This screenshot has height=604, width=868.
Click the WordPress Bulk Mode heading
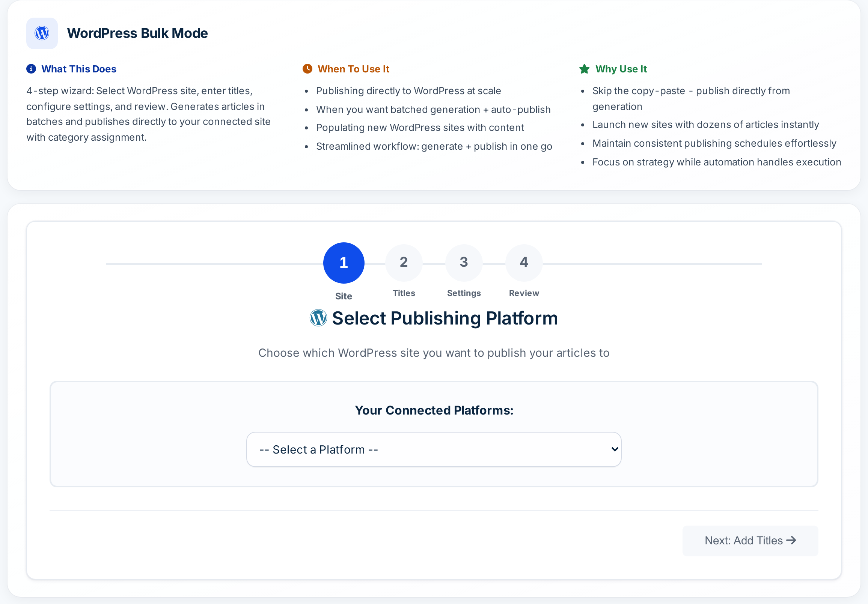point(138,33)
